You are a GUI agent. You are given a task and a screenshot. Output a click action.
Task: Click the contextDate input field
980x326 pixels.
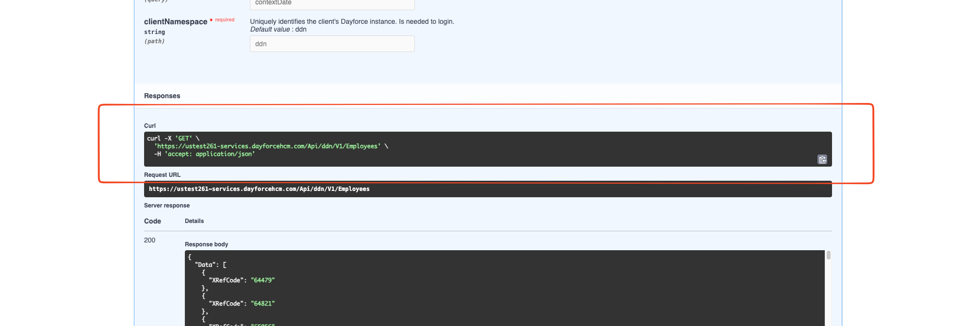pos(332,4)
